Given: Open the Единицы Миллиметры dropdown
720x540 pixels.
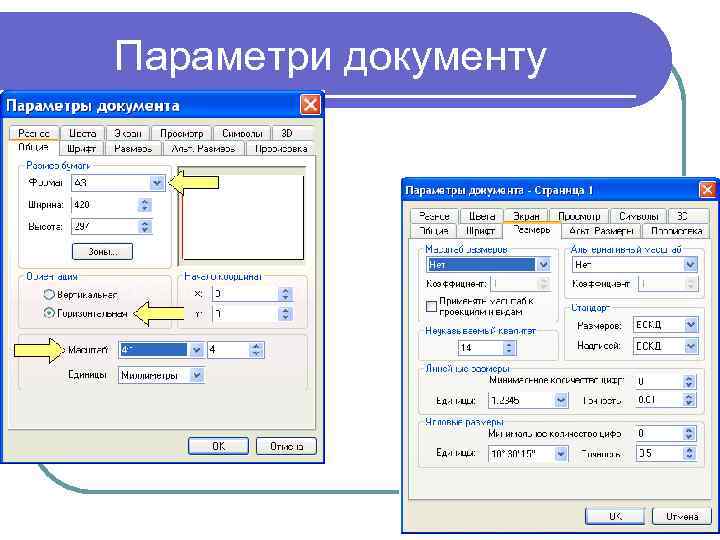Looking at the screenshot, I should pos(197,375).
